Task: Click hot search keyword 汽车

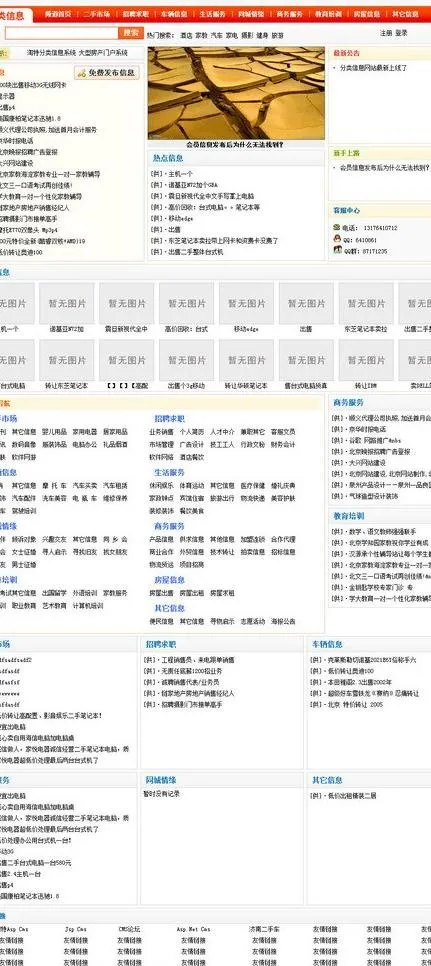Action: [217, 36]
